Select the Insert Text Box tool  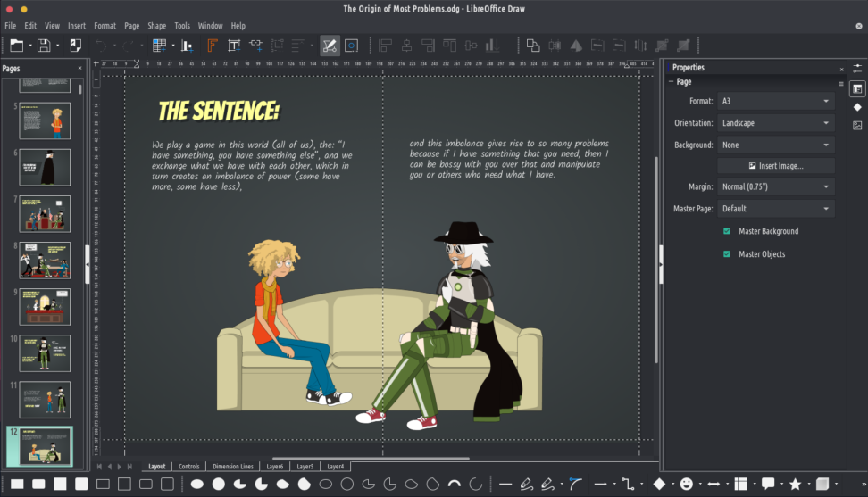(233, 45)
